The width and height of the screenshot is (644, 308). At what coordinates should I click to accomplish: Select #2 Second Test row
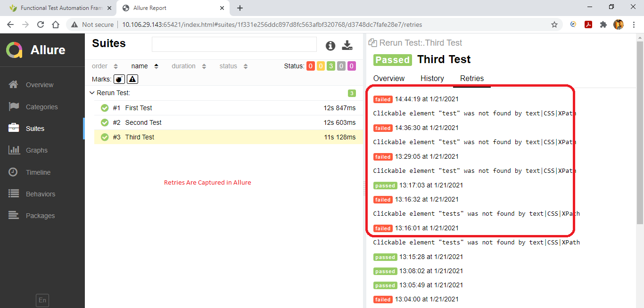[229, 122]
